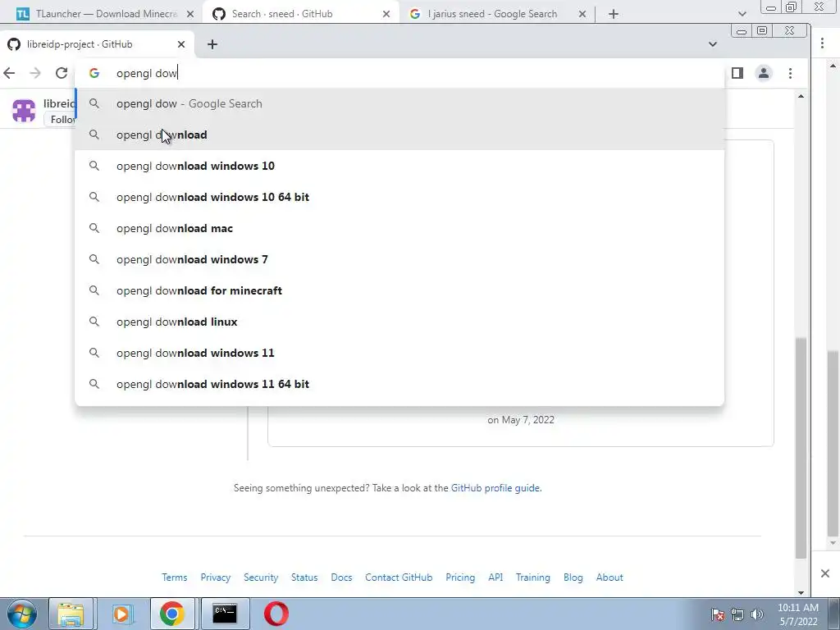Choose 'opengl download windows 10 64 bit' suggestion
Viewport: 840px width, 630px height.
(399, 197)
